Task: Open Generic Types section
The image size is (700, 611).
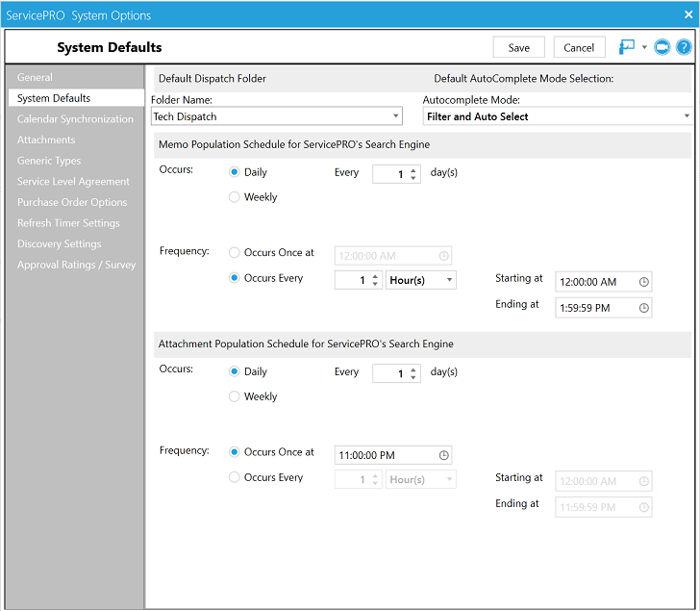Action: (x=49, y=161)
